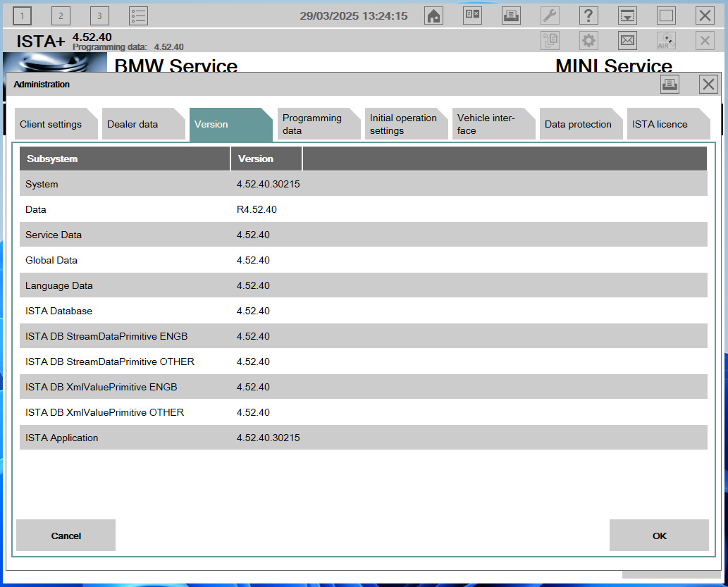Click the print icon in the top toolbar
Viewport: 728px width, 587px height.
pos(511,15)
